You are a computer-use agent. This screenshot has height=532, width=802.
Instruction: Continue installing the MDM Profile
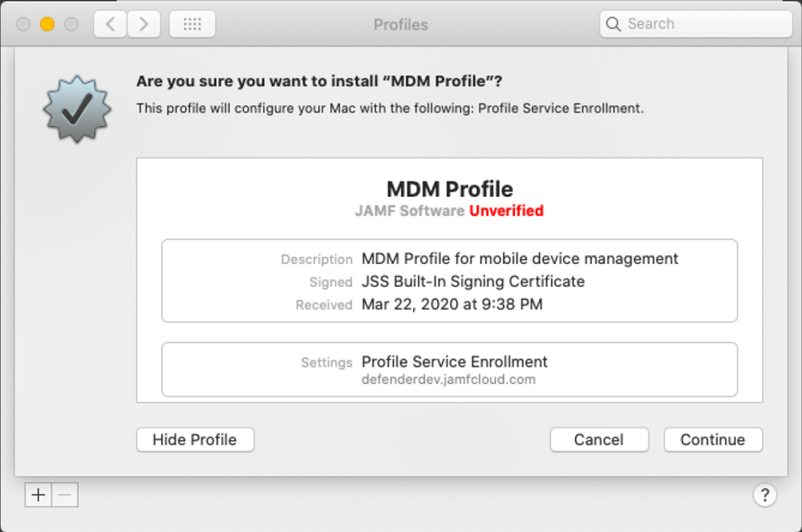[x=712, y=439]
